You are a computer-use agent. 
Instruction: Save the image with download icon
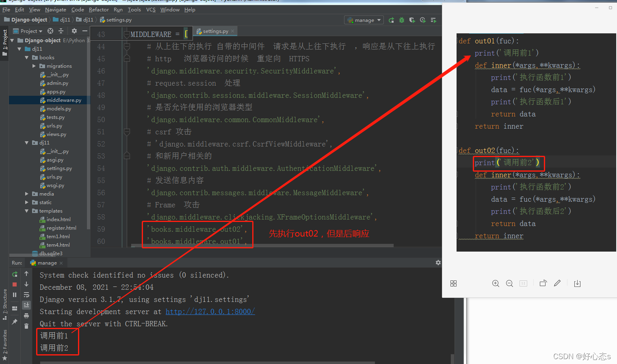pos(577,283)
